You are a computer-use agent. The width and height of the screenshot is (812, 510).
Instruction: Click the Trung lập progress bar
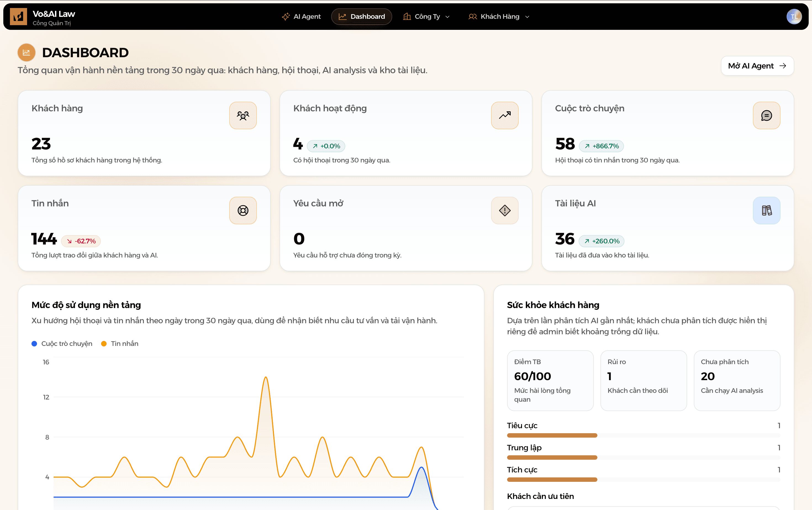pos(644,458)
